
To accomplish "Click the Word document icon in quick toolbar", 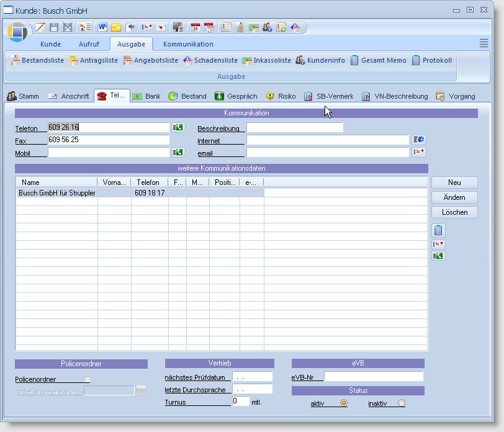I will tap(102, 27).
